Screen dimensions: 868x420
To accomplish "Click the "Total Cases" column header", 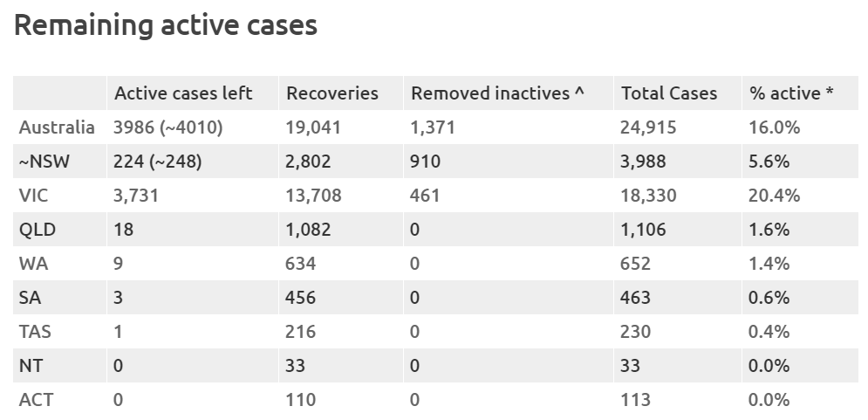I will [x=669, y=93].
